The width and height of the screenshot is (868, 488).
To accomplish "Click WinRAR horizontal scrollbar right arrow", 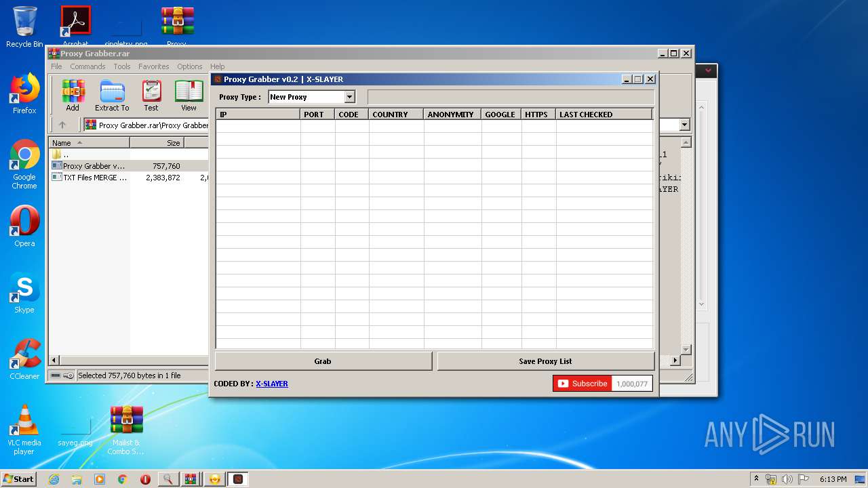I will coord(675,361).
